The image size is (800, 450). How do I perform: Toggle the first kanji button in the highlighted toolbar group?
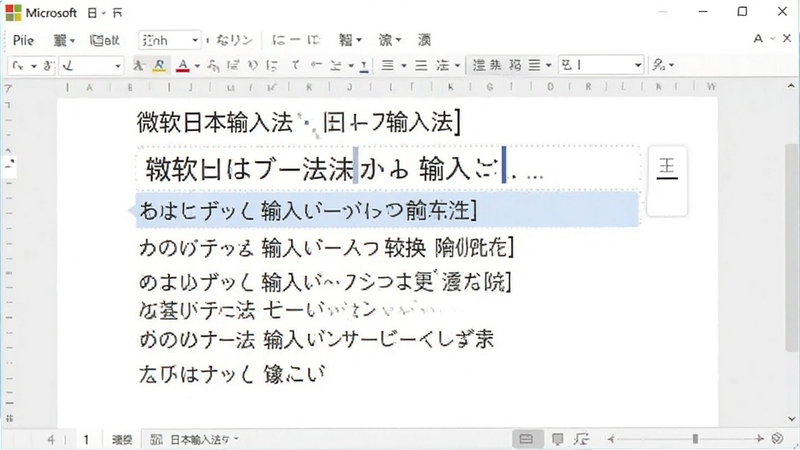coord(479,65)
